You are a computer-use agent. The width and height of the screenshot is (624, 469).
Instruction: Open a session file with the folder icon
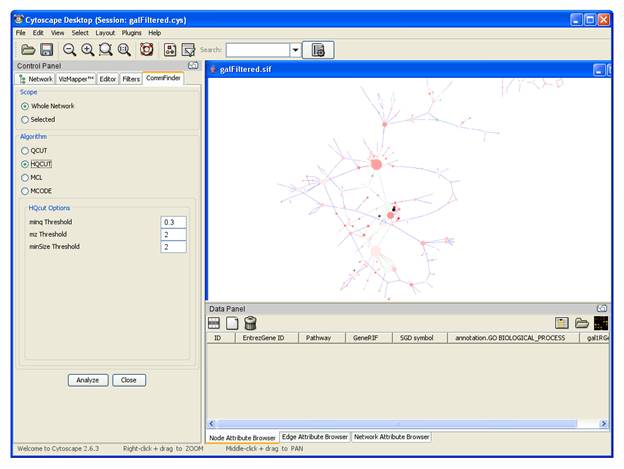pyautogui.click(x=28, y=50)
